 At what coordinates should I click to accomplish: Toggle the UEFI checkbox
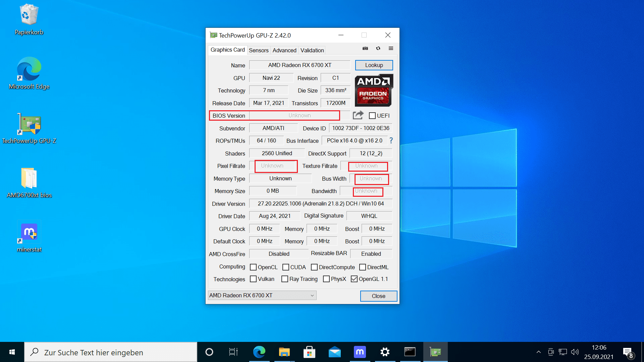pyautogui.click(x=372, y=116)
